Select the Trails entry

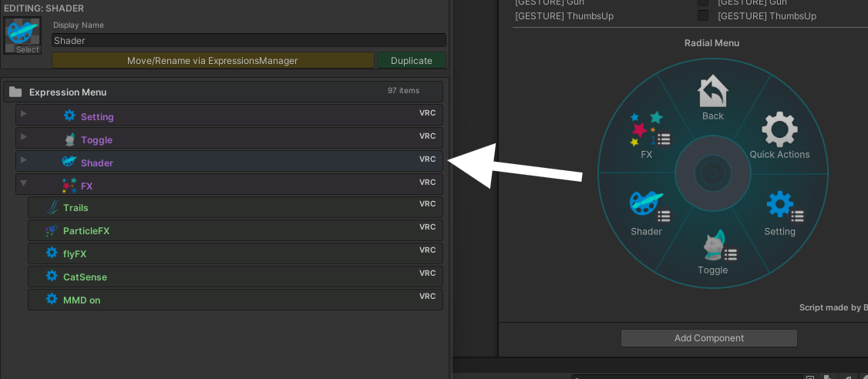(235, 207)
